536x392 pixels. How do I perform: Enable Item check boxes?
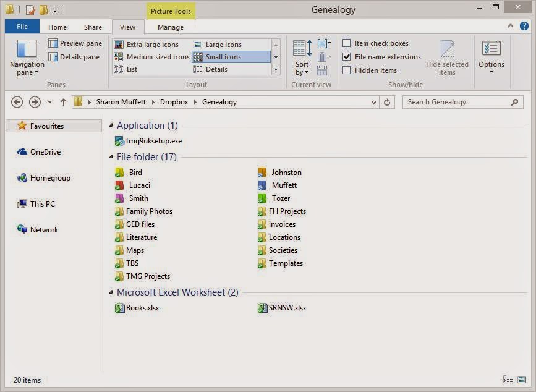pos(346,43)
